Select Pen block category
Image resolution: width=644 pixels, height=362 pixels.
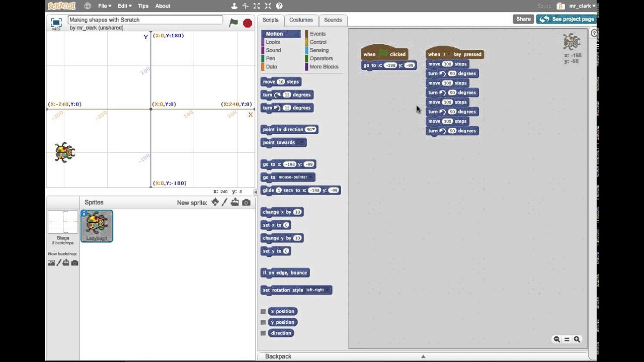270,58
